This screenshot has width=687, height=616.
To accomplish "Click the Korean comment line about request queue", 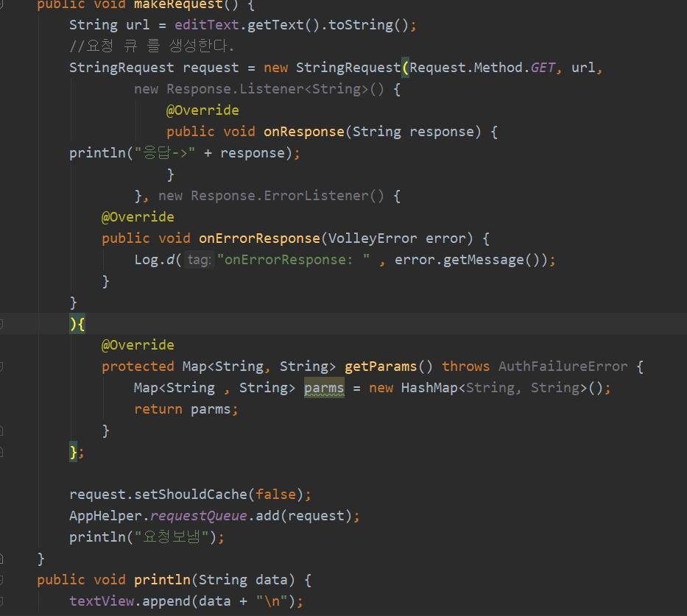I will point(152,46).
